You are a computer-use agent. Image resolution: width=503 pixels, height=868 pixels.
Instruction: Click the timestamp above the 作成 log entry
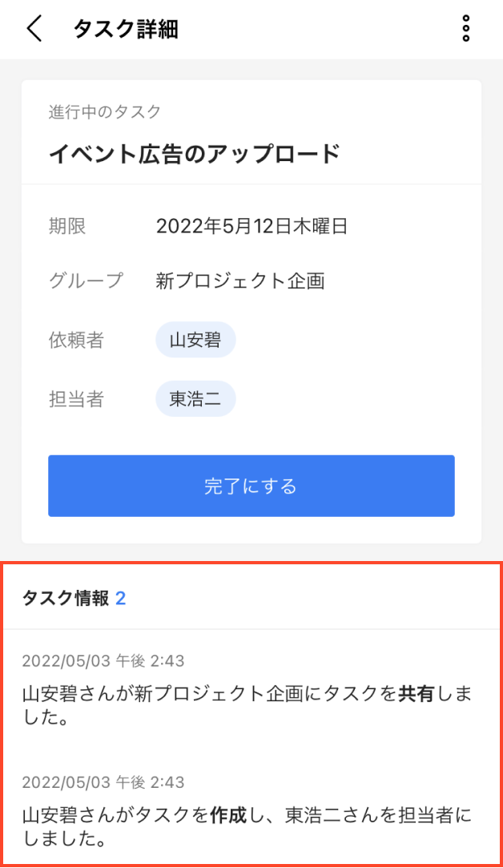pyautogui.click(x=103, y=782)
